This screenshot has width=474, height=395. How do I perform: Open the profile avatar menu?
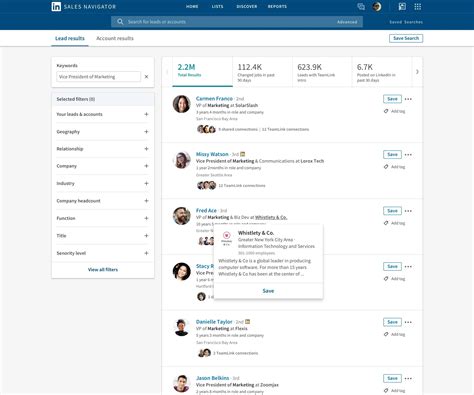(x=377, y=7)
